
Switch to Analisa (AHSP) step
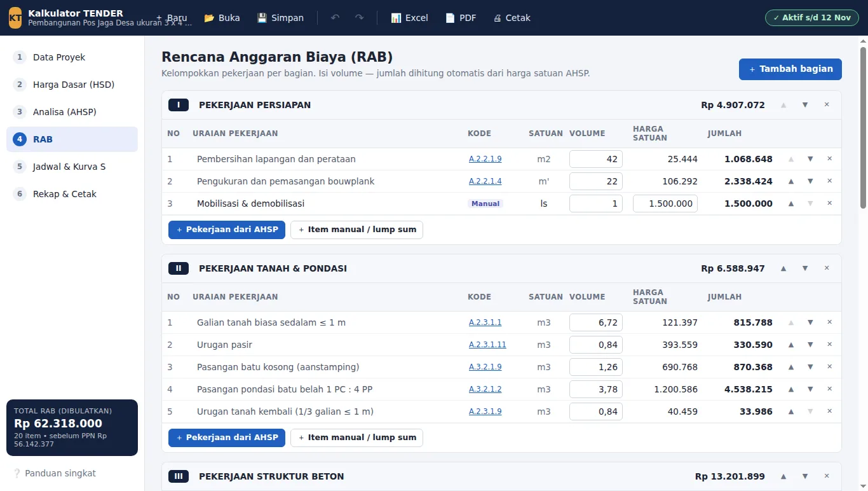72,112
